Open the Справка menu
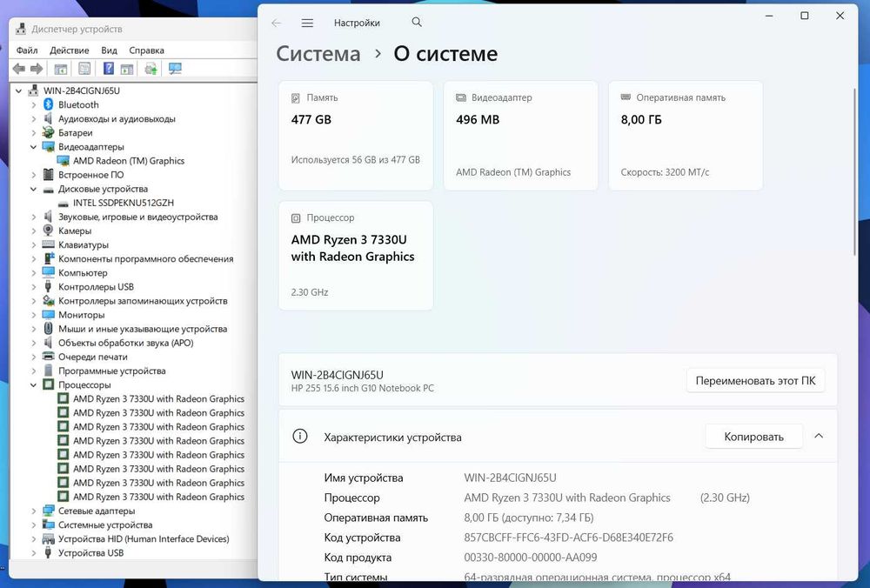This screenshot has height=588, width=870. (x=146, y=50)
